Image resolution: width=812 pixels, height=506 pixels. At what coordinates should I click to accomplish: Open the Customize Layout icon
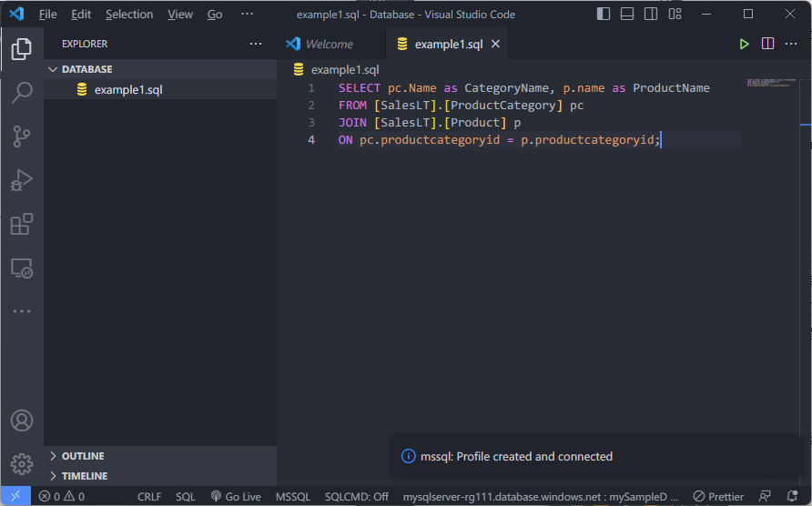675,14
